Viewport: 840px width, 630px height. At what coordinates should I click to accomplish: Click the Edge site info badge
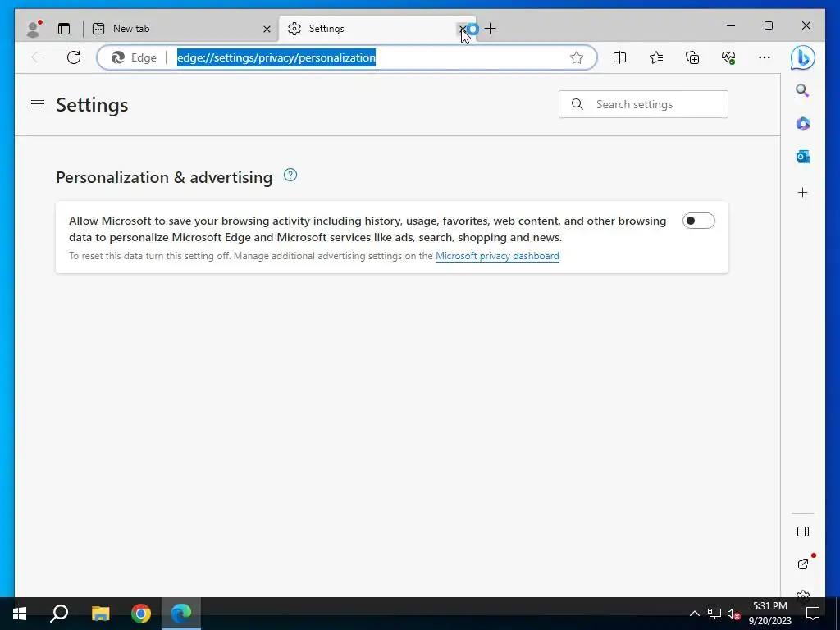coord(134,57)
